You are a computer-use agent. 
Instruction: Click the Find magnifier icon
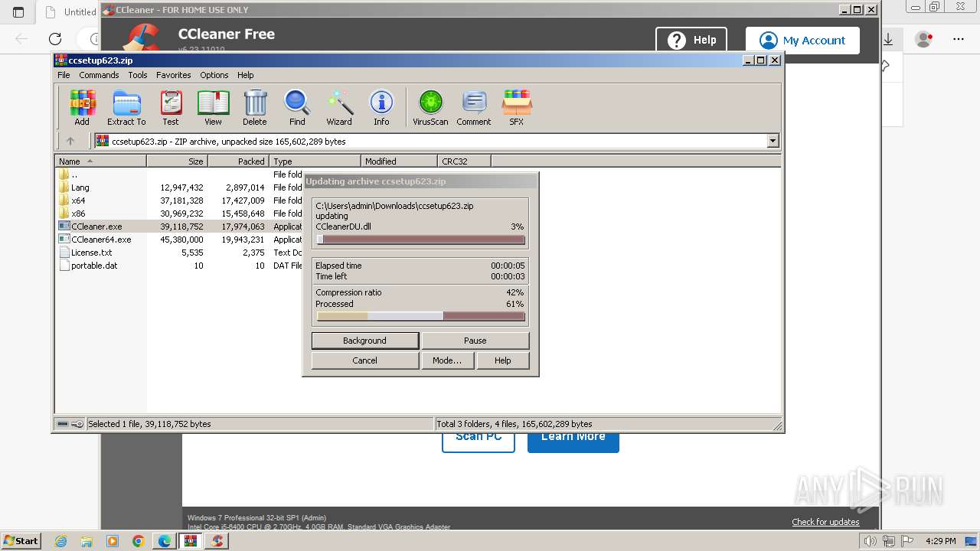(297, 107)
